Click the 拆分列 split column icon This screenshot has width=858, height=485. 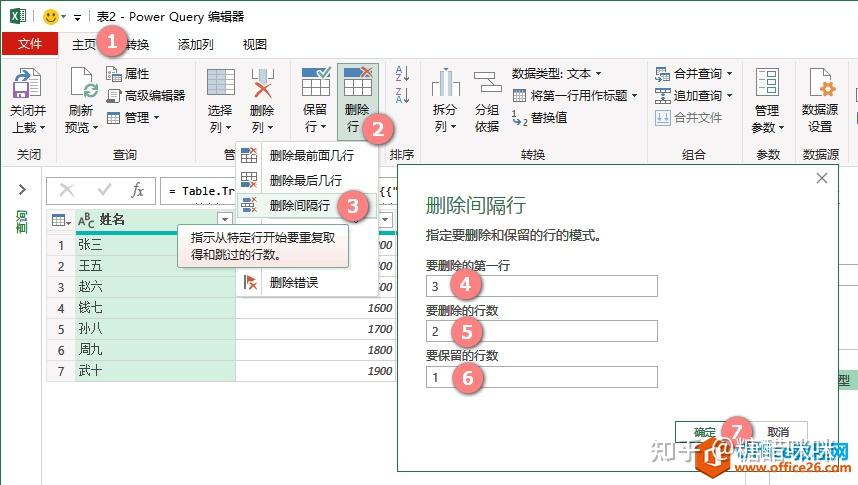[446, 82]
